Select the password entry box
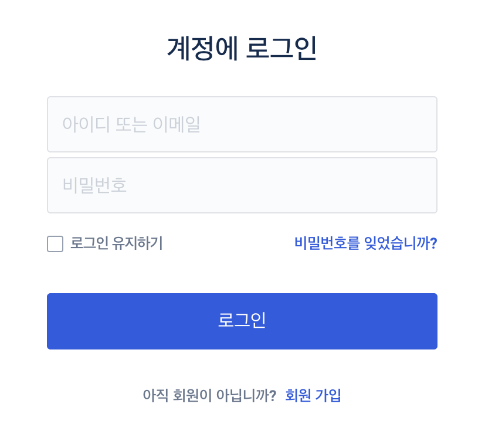The height and width of the screenshot is (448, 502). coord(242,185)
